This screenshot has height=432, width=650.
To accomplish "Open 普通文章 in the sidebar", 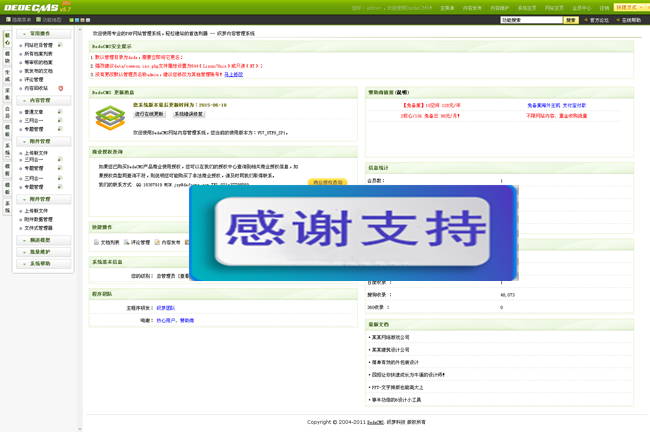I will tap(34, 112).
